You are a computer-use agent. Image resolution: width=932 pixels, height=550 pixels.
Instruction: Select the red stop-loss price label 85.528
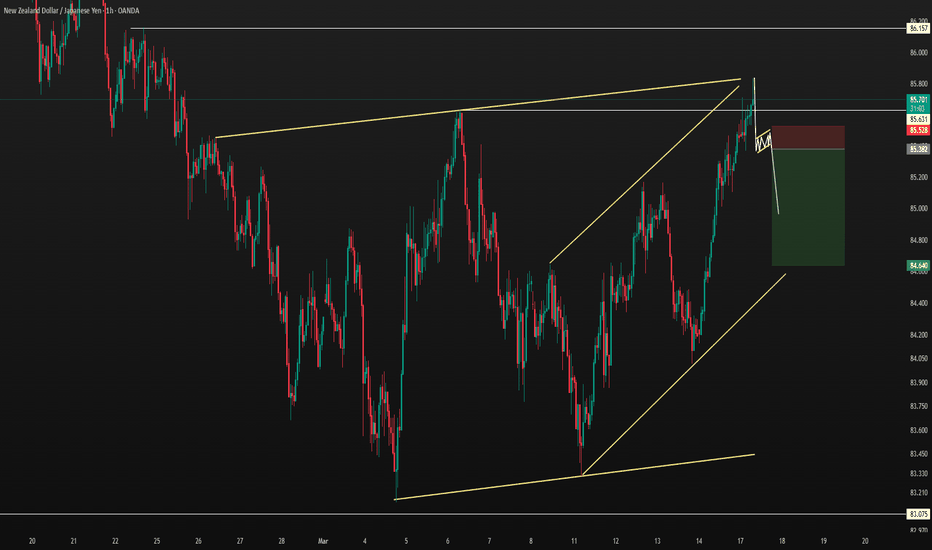pyautogui.click(x=918, y=130)
